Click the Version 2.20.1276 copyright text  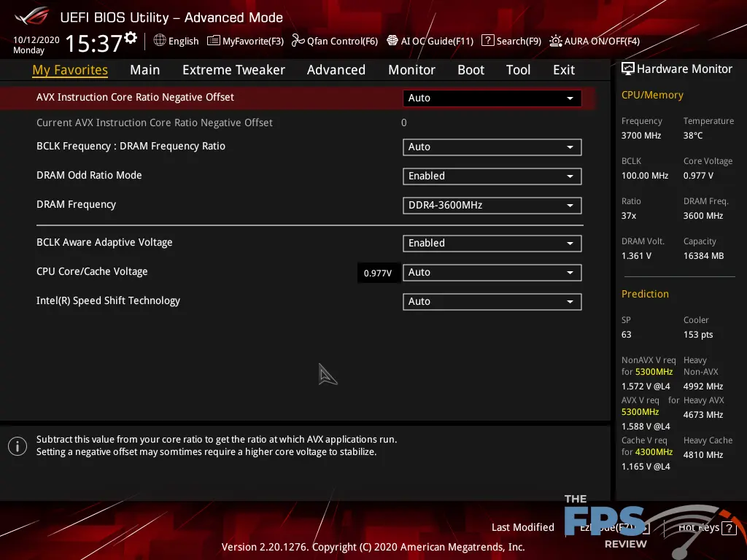(373, 547)
